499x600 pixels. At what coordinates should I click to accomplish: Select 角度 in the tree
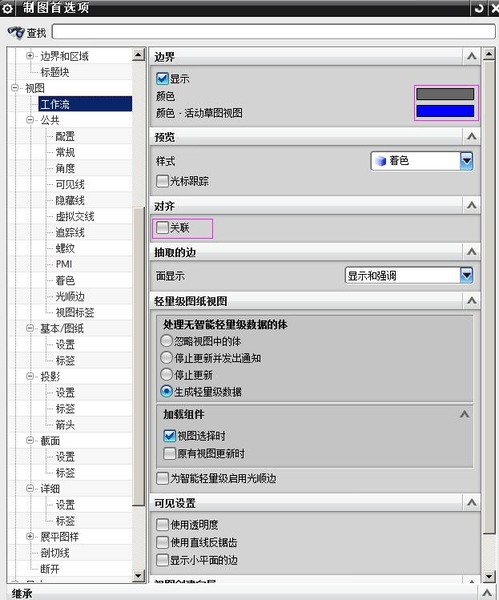(65, 168)
